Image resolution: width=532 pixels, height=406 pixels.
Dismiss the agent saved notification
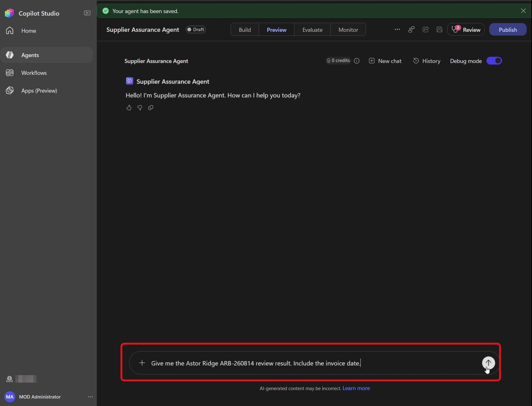pos(523,11)
